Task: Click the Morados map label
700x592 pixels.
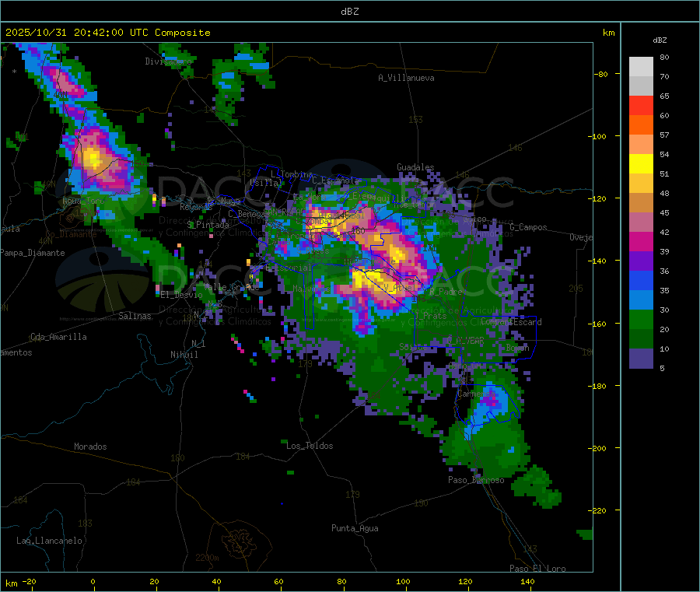Action: click(x=90, y=447)
